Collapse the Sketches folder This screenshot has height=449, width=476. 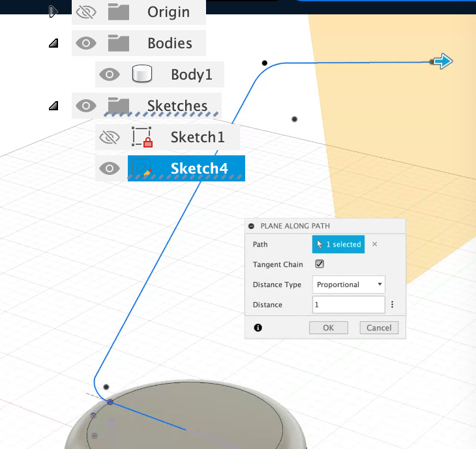pos(53,106)
